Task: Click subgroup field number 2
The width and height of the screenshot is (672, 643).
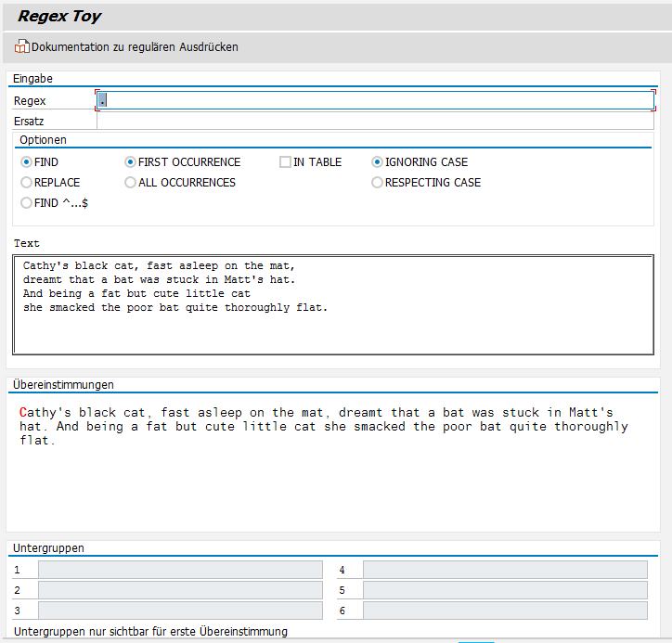Action: click(x=180, y=590)
